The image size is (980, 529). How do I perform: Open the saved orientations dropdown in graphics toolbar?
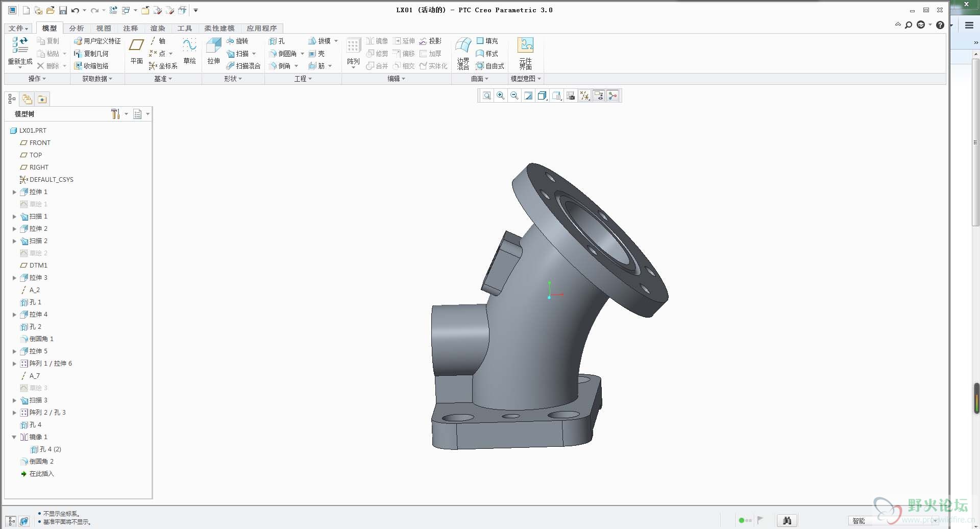pos(557,95)
